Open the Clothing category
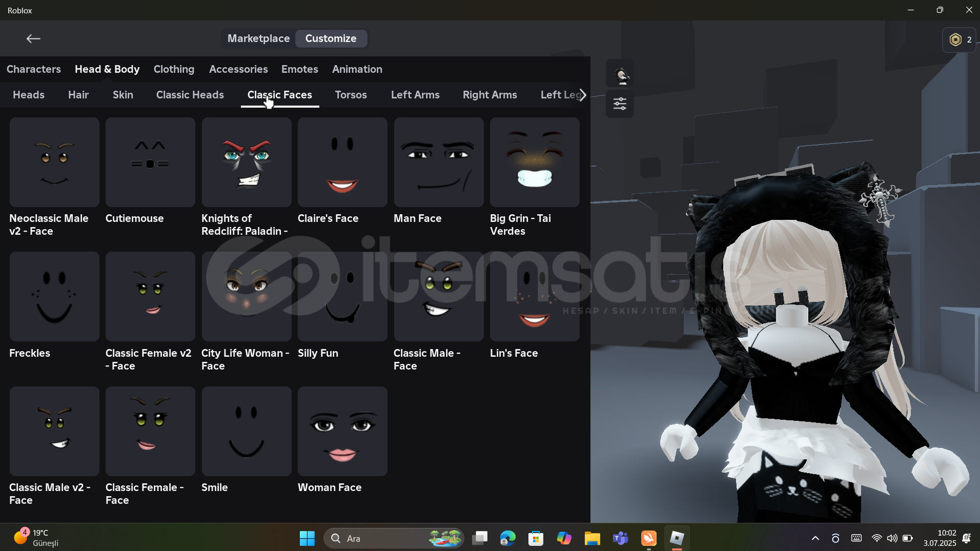Image resolution: width=980 pixels, height=551 pixels. point(174,69)
